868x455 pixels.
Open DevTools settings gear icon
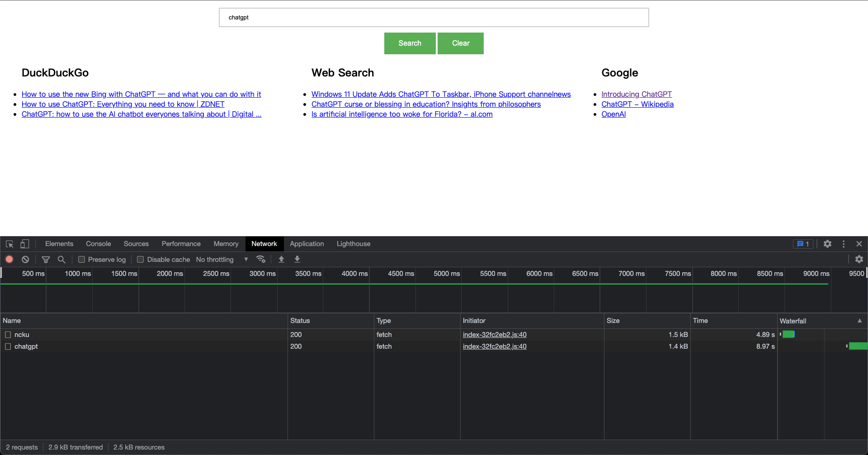(827, 244)
